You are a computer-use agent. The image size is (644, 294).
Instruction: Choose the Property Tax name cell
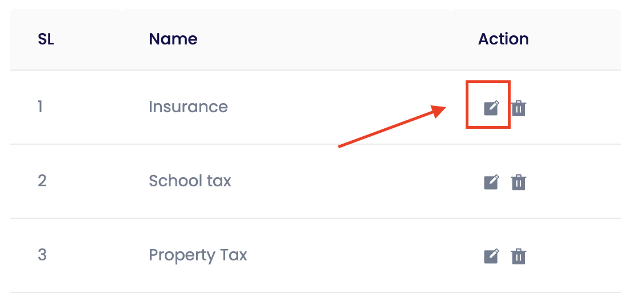(x=198, y=255)
